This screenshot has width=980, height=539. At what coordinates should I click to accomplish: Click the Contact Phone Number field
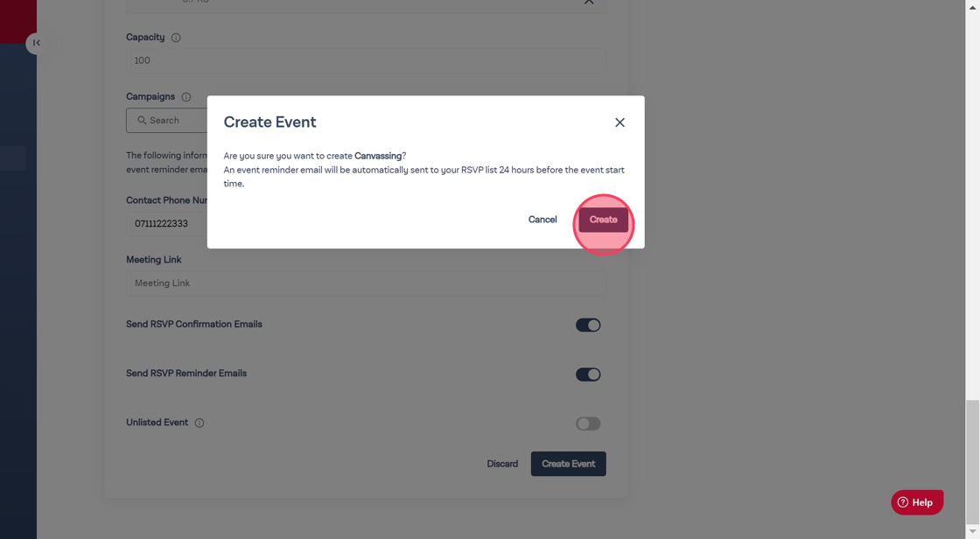coord(168,224)
